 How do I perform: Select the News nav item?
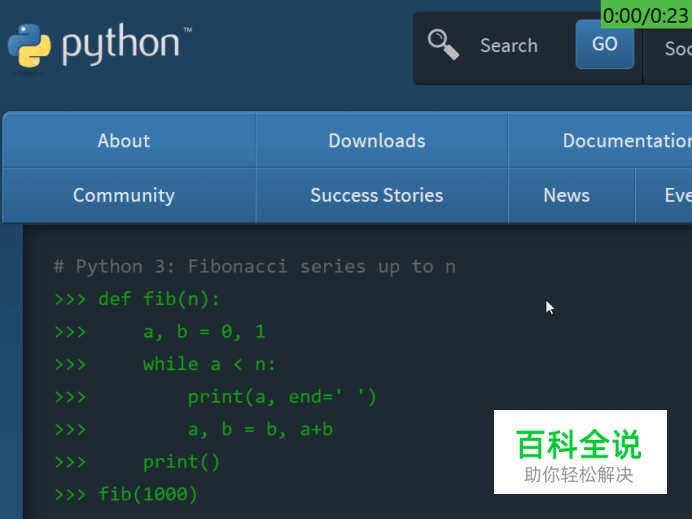[x=567, y=195]
